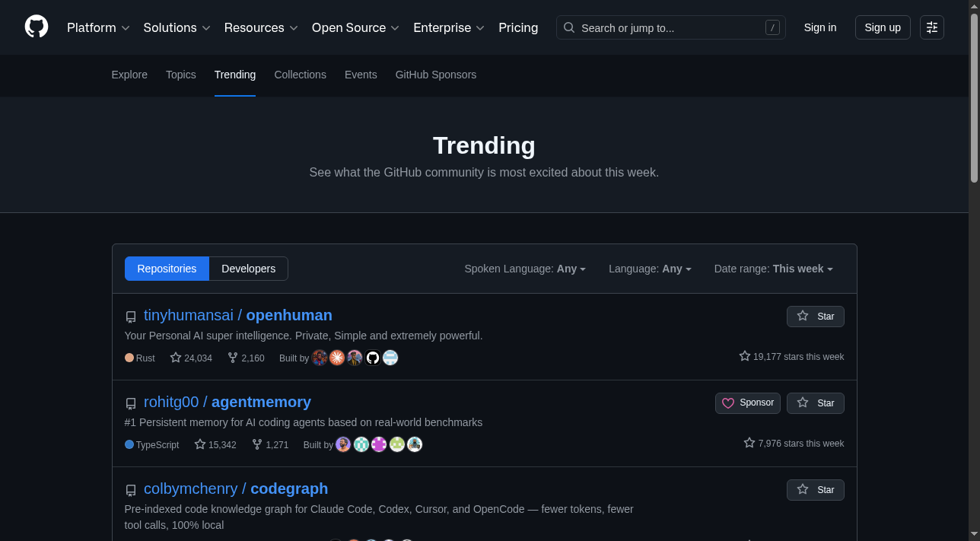The image size is (980, 541).
Task: Star the rohitg00 / agentmemory repository
Action: pyautogui.click(x=816, y=403)
